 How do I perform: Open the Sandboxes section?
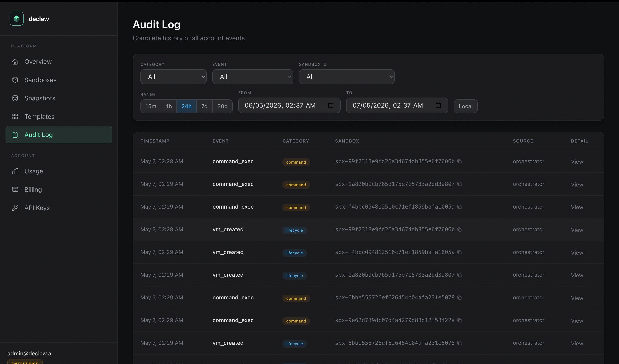59,80
